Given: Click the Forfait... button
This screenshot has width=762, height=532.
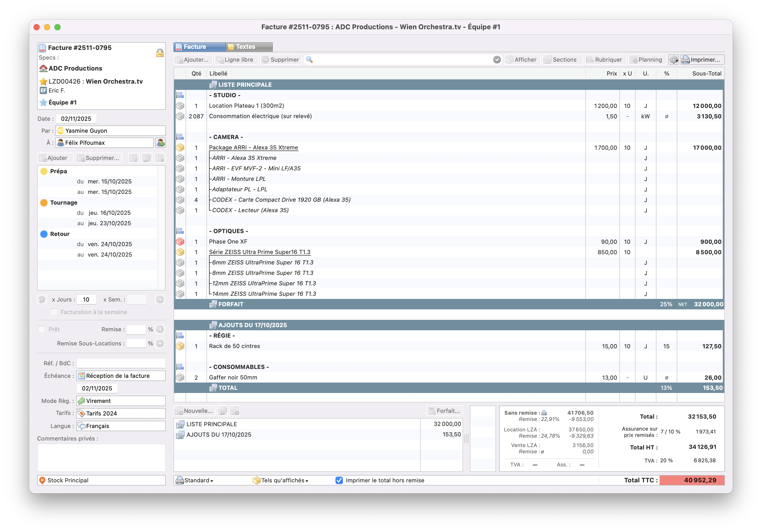Looking at the screenshot, I should click(x=444, y=411).
